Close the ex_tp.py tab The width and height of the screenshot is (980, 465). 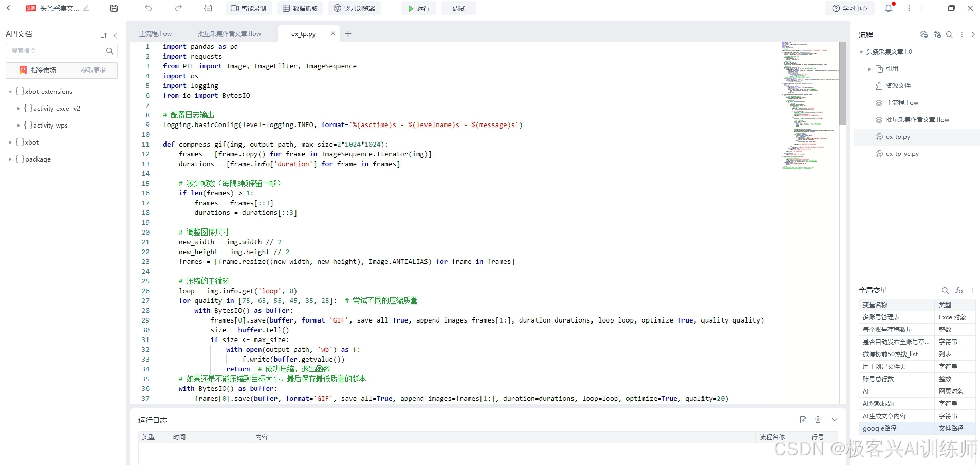point(332,33)
